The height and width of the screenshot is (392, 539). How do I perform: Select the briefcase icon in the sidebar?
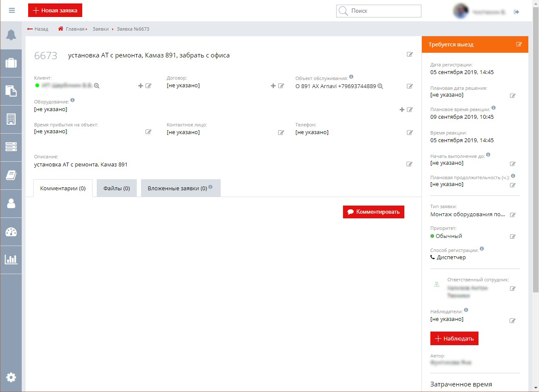[12, 63]
